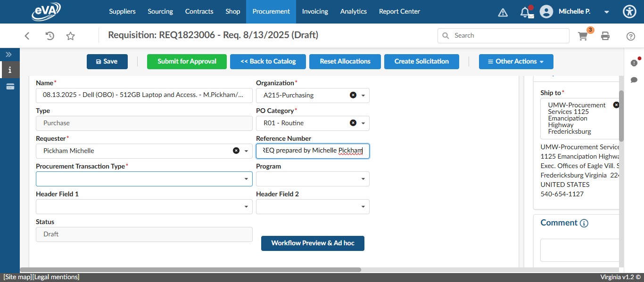The height and width of the screenshot is (282, 644).
Task: Switch to the Sourcing menu
Action: 160,11
